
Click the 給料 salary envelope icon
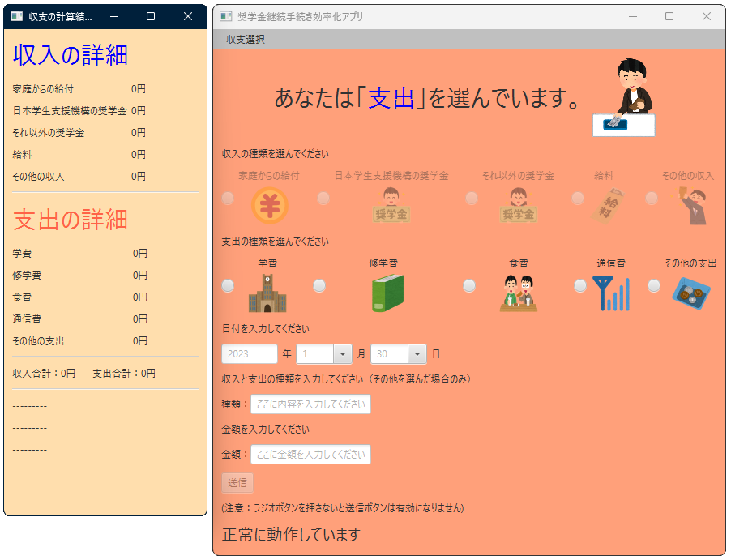[x=605, y=205]
